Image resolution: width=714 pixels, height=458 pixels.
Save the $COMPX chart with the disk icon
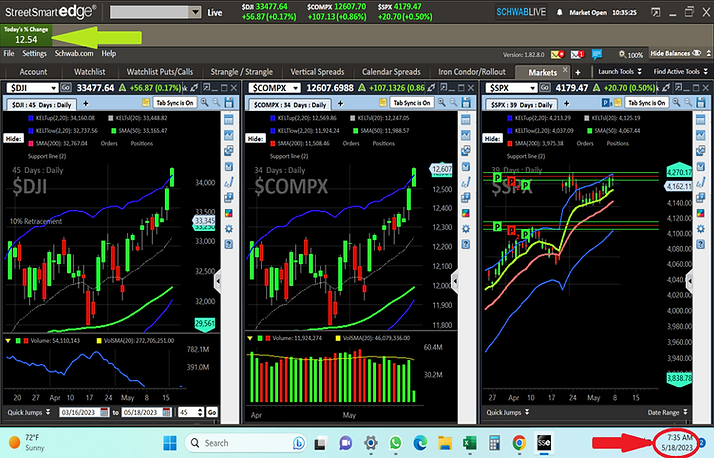tap(466, 103)
